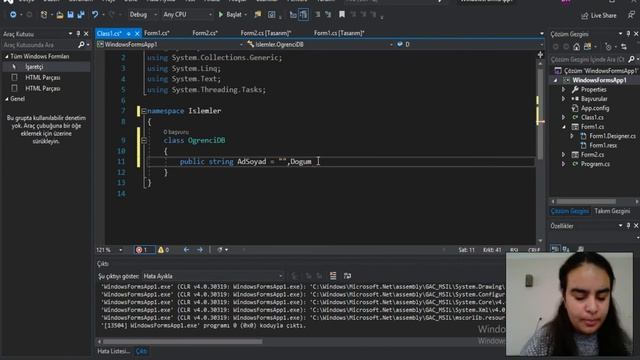Close the Class1.cs tab
Image resolution: width=640 pixels, height=360 pixels.
pos(137,33)
